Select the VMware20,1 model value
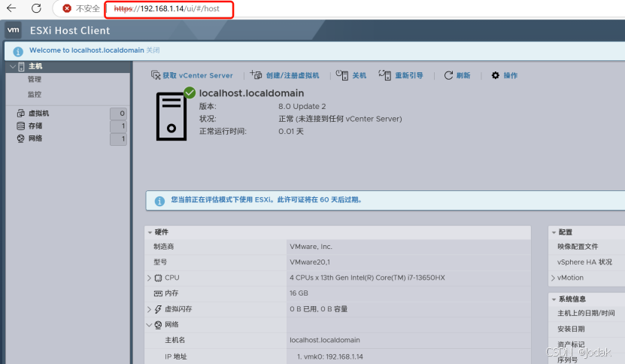Image resolution: width=625 pixels, height=364 pixels. click(310, 262)
